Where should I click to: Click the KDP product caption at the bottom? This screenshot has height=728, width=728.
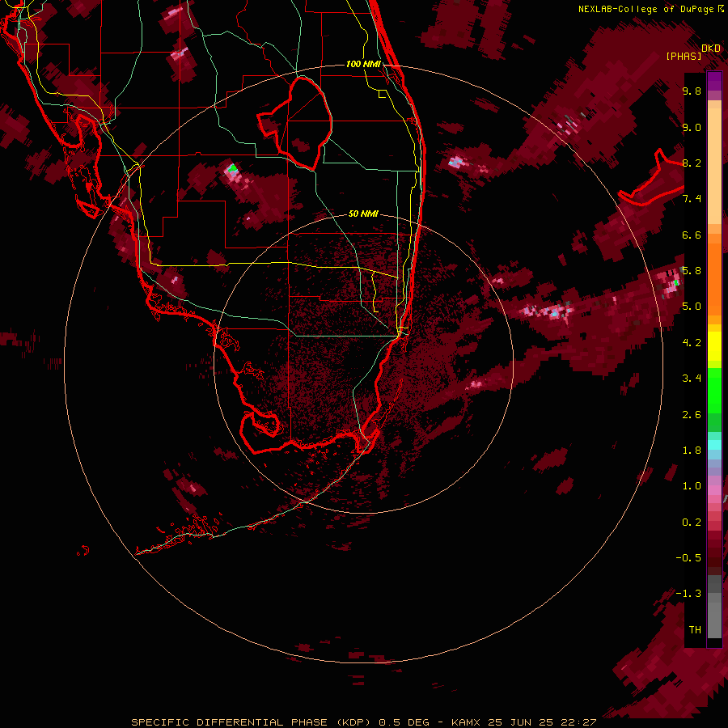point(363,722)
